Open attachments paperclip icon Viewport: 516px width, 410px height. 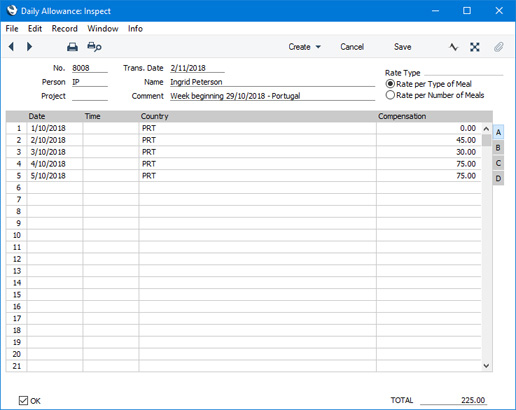(x=498, y=47)
